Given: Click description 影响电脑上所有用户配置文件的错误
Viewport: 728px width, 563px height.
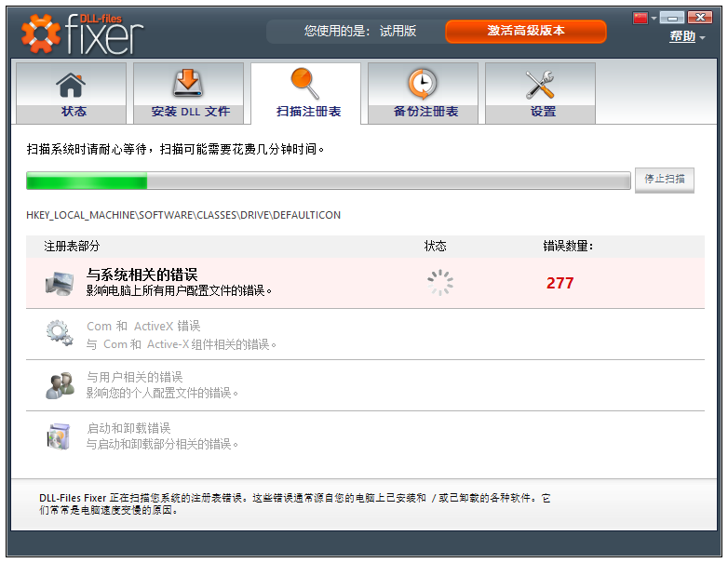Looking at the screenshot, I should pyautogui.click(x=179, y=290).
